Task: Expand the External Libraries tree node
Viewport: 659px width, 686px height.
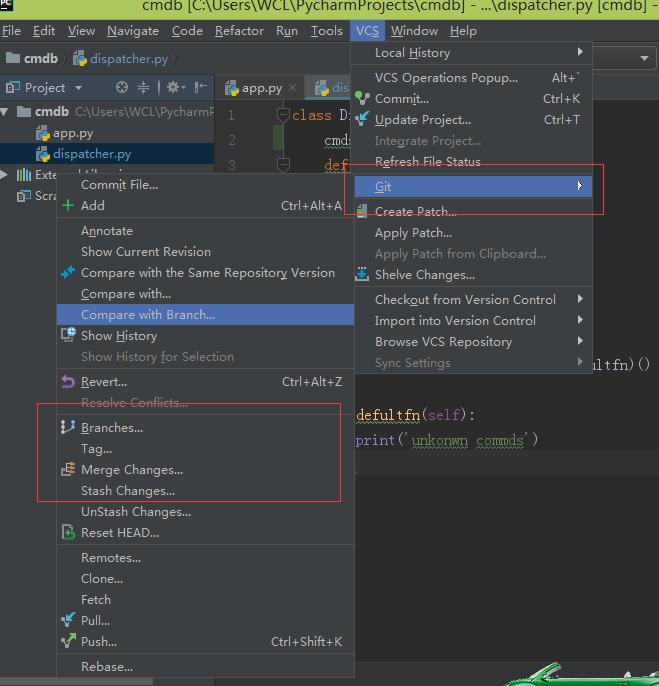Action: tap(4, 175)
